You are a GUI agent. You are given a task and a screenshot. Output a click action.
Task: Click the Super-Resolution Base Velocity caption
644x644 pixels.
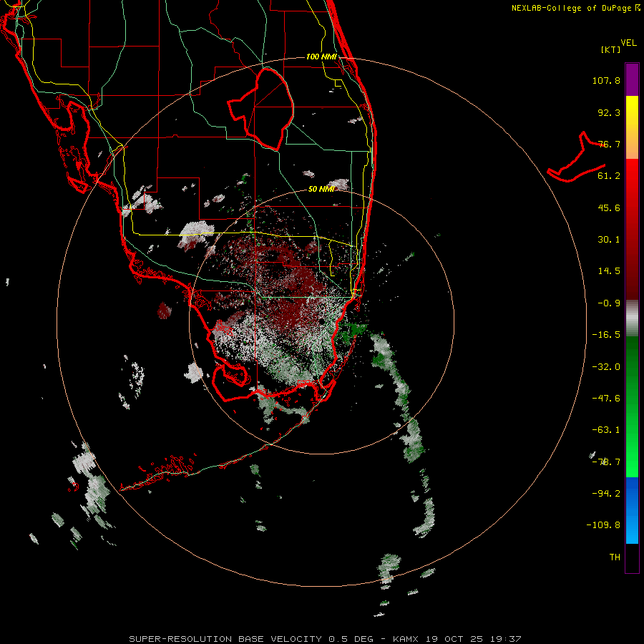tap(325, 639)
